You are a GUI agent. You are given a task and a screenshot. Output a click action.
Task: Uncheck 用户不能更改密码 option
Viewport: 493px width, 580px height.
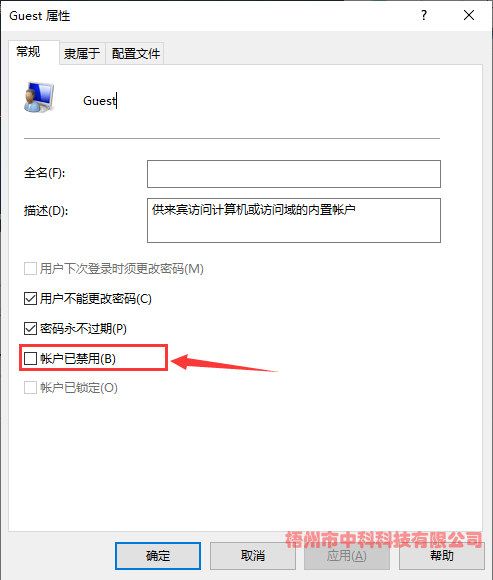pyautogui.click(x=30, y=299)
